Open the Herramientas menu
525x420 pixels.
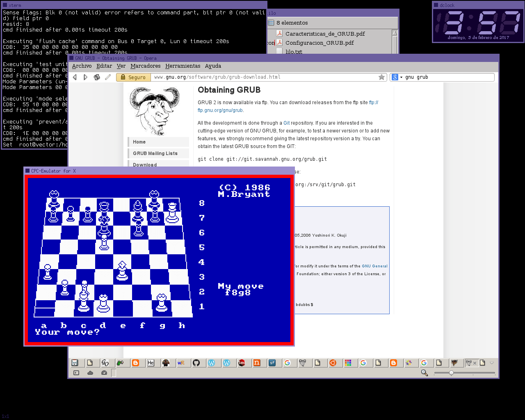[183, 66]
